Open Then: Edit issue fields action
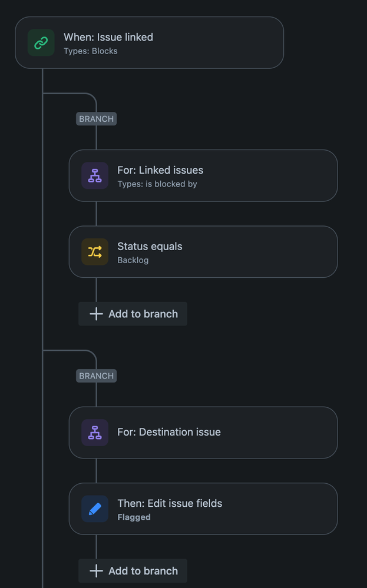 [203, 509]
